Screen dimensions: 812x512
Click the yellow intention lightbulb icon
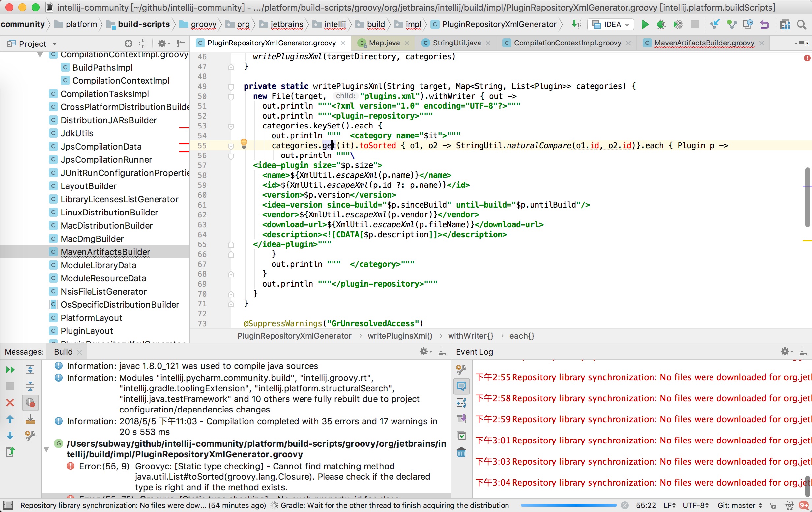tap(244, 143)
